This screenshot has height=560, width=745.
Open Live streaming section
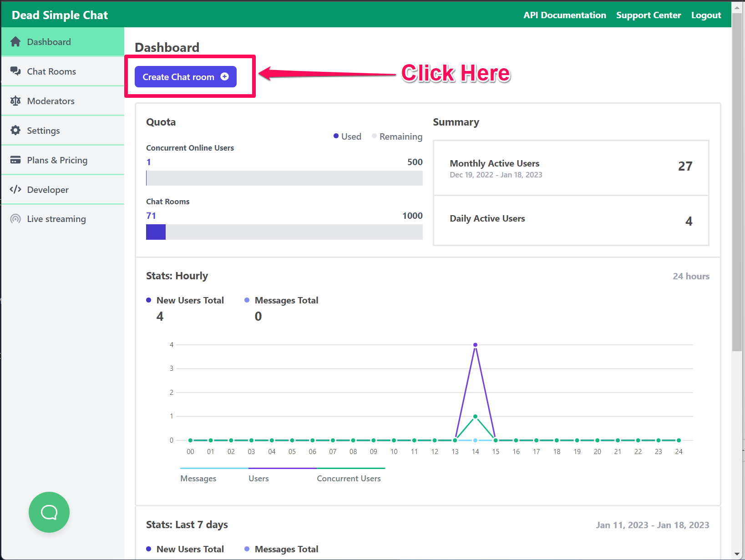(63, 219)
